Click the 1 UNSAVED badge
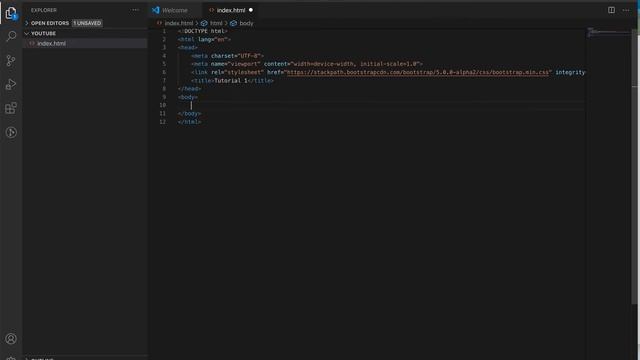Screen dimensions: 640x360 pyautogui.click(x=87, y=23)
